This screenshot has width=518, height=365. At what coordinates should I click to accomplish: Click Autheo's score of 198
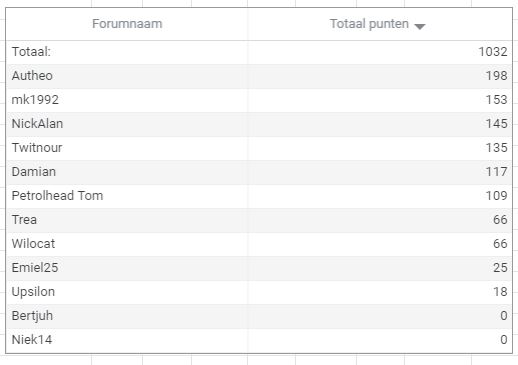pyautogui.click(x=496, y=76)
